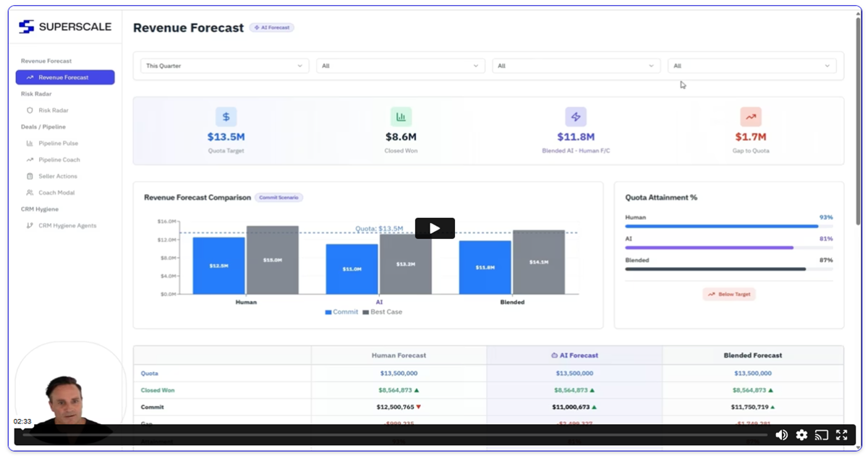Viewport: 868px width, 456px height.
Task: Click the Below Target button
Action: pyautogui.click(x=729, y=295)
